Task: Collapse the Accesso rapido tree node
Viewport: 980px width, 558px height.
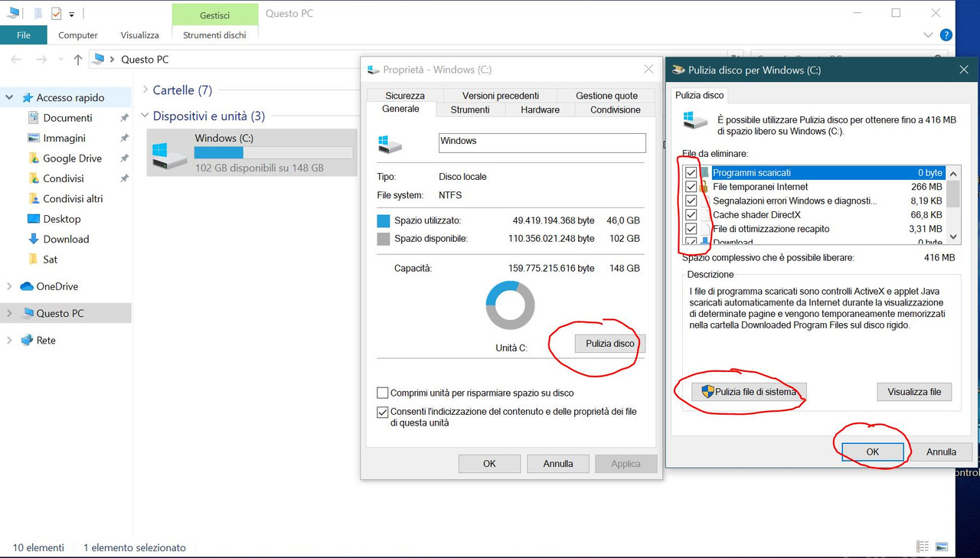Action: point(10,97)
